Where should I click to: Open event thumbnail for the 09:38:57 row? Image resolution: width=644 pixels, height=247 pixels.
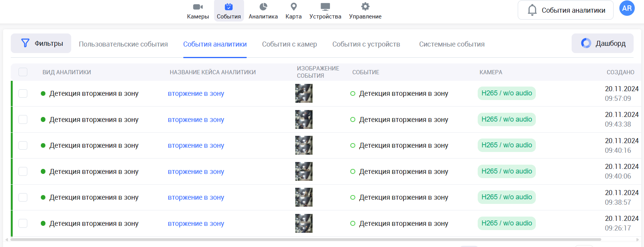(x=304, y=197)
